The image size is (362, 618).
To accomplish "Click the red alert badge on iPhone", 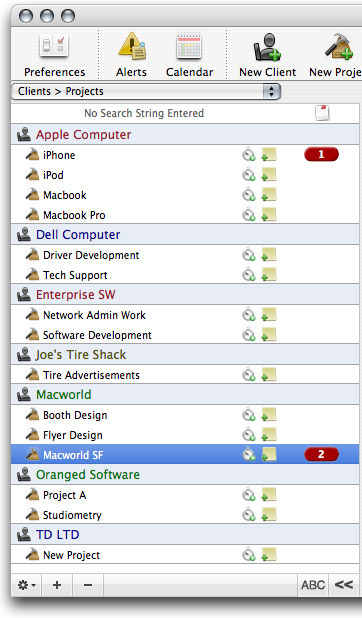I will [x=321, y=154].
